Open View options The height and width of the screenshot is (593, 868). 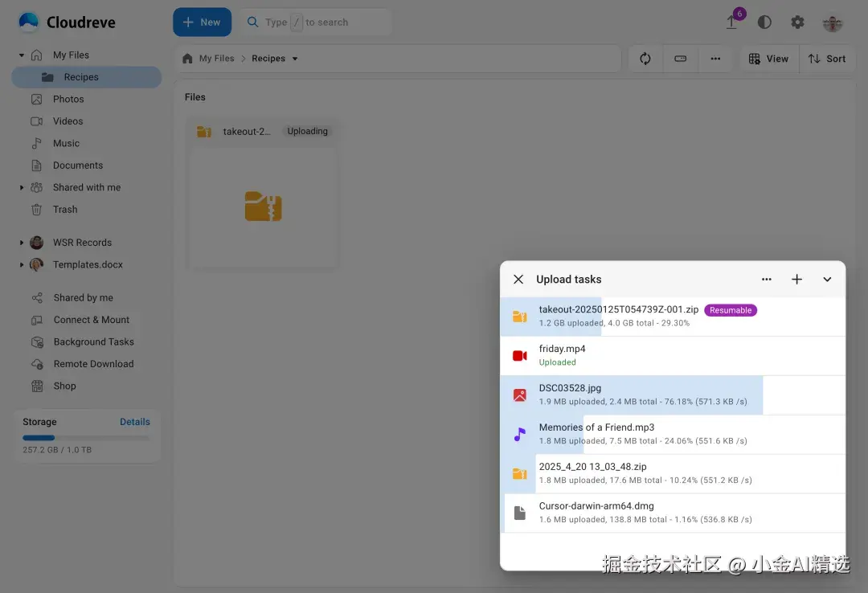(x=768, y=59)
